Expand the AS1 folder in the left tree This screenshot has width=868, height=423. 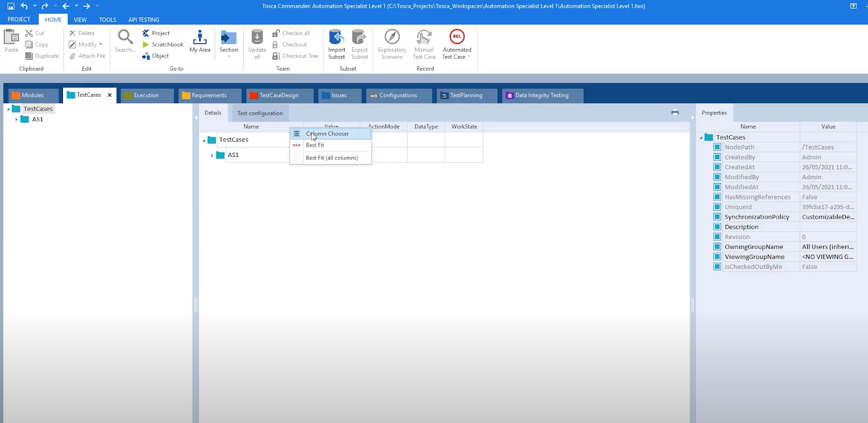16,119
